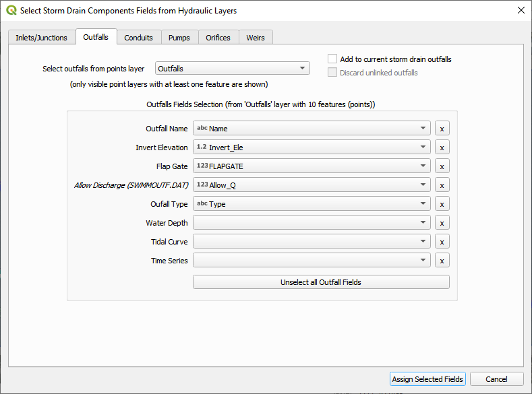
Task: Close the dialog window
Action: pyautogui.click(x=521, y=11)
